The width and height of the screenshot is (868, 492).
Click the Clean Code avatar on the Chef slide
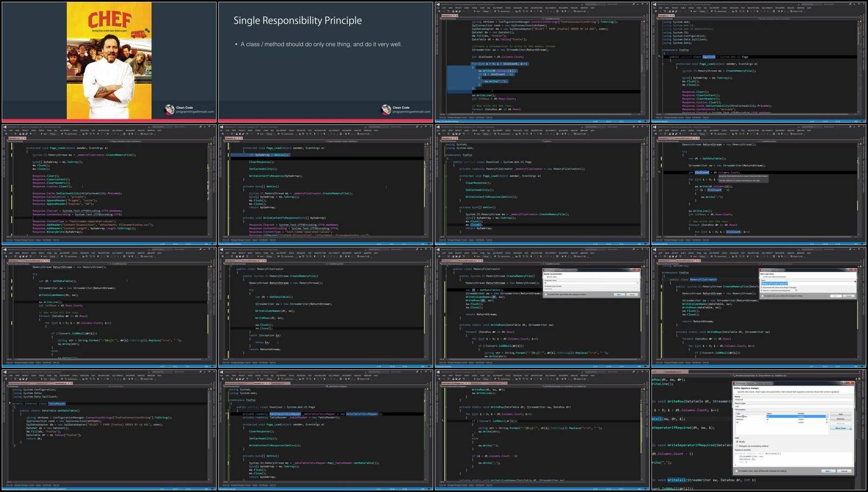pyautogui.click(x=170, y=109)
